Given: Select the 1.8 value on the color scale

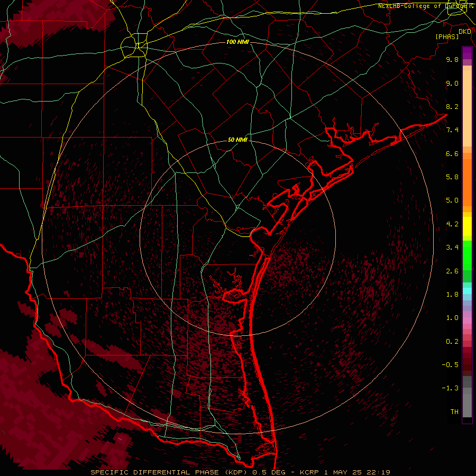Looking at the screenshot, I should point(452,295).
